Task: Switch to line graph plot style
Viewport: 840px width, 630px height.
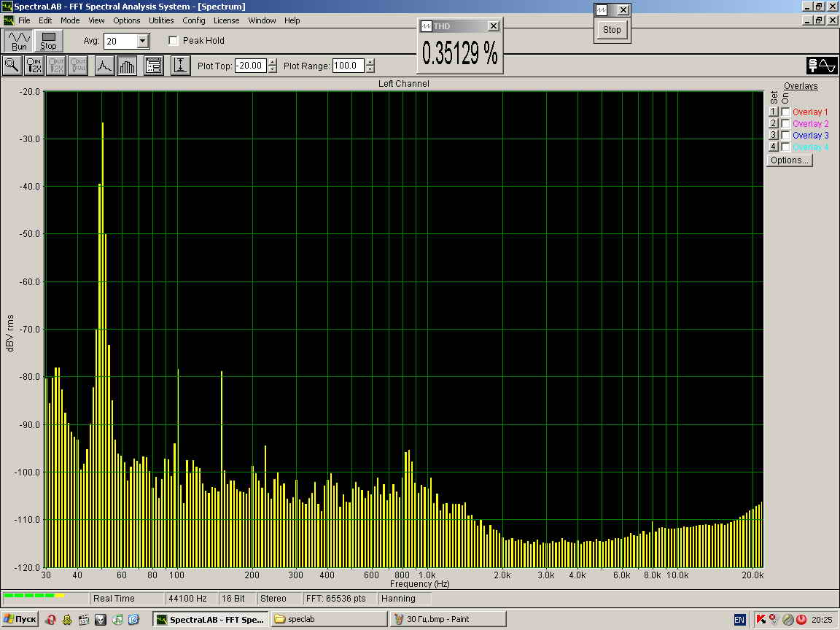Action: tap(104, 66)
